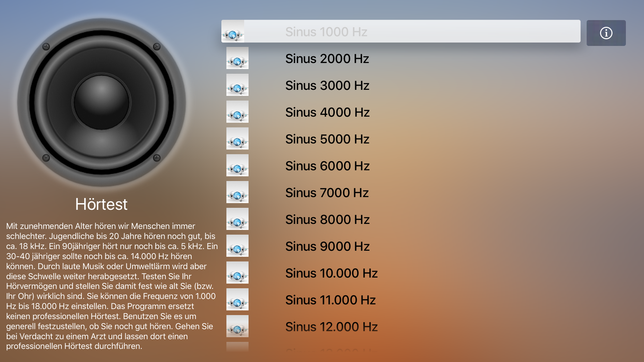
Task: Pick the Sinus 11.000 Hz entry
Action: coord(401,300)
